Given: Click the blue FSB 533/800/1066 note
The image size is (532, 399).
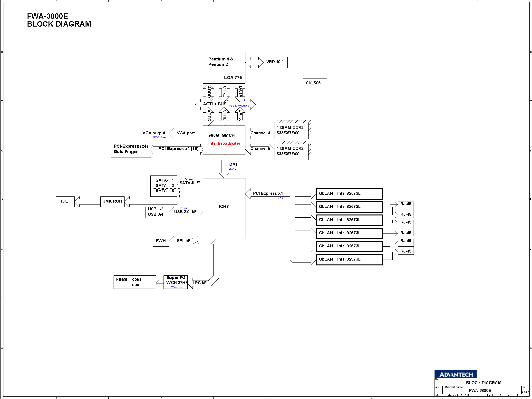Looking at the screenshot, I should tap(239, 106).
